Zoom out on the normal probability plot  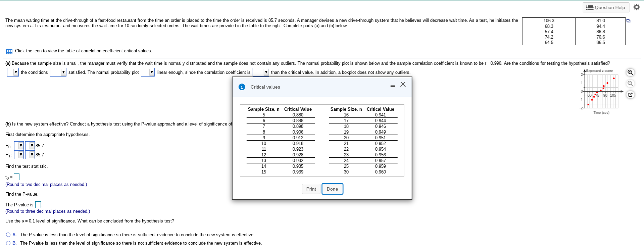pos(630,83)
